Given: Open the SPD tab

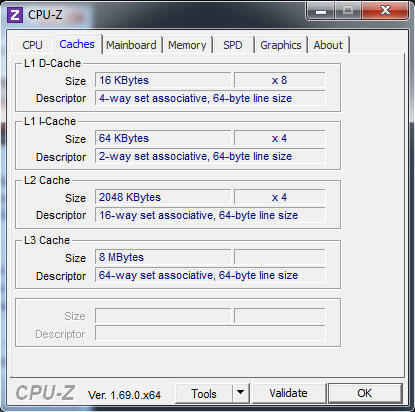Looking at the screenshot, I should coord(233,45).
